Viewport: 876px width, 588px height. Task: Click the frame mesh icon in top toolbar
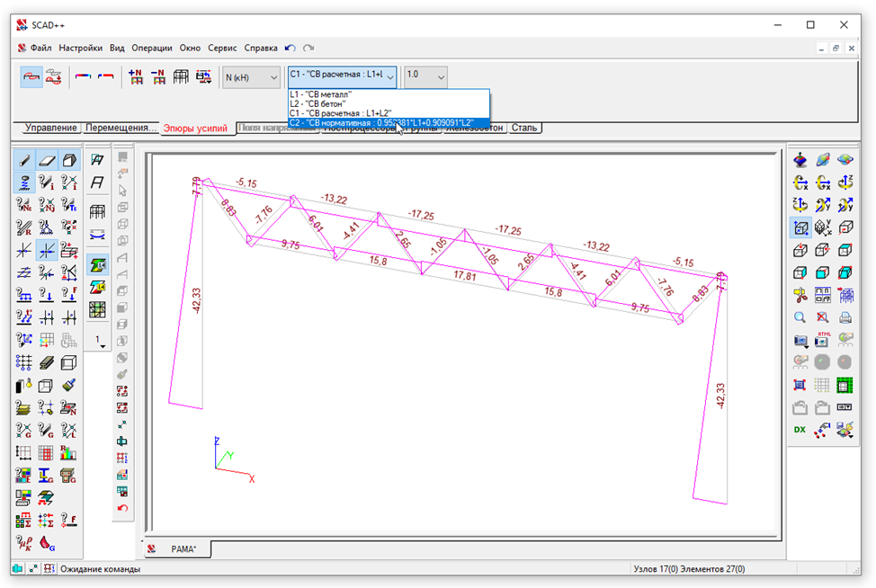[181, 77]
